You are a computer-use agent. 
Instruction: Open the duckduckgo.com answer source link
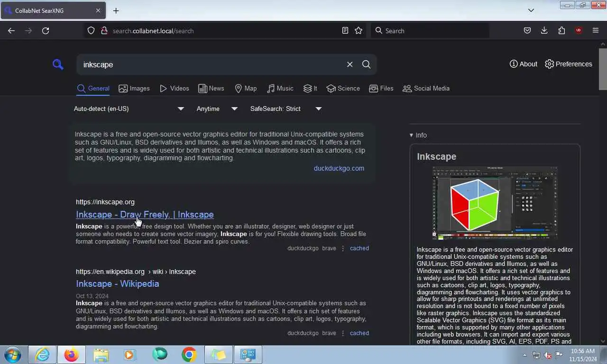(339, 168)
